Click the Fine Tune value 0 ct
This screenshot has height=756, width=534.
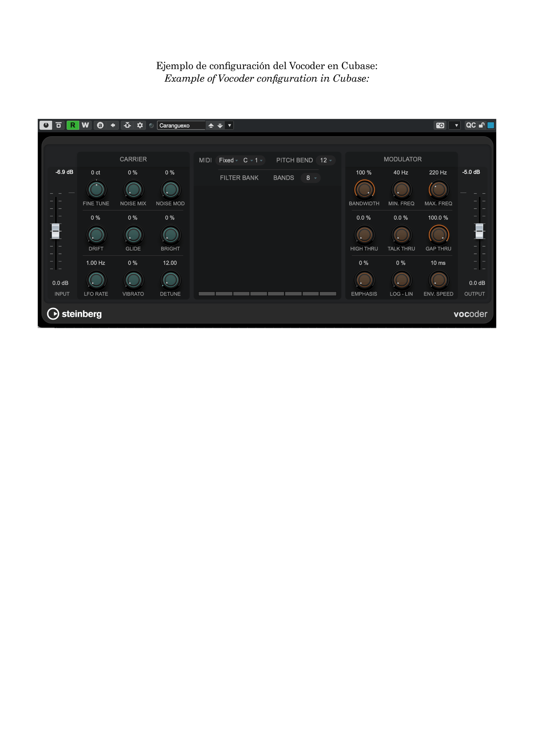95,172
